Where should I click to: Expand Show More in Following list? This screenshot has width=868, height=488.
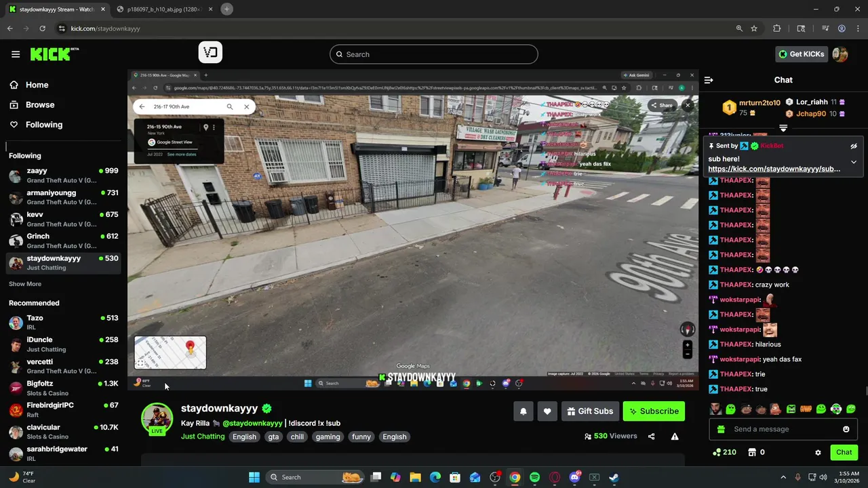tap(25, 284)
